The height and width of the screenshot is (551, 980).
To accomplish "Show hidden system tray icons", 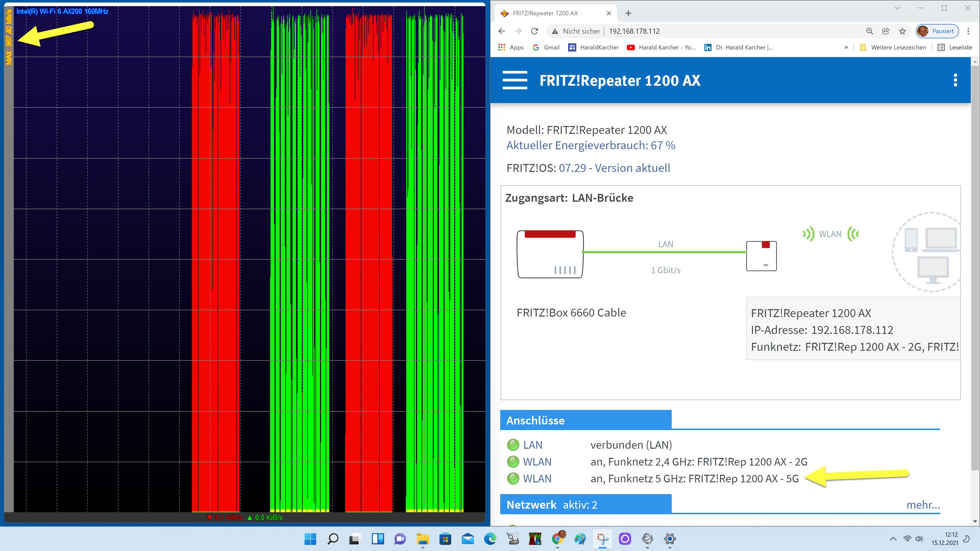I will click(893, 539).
